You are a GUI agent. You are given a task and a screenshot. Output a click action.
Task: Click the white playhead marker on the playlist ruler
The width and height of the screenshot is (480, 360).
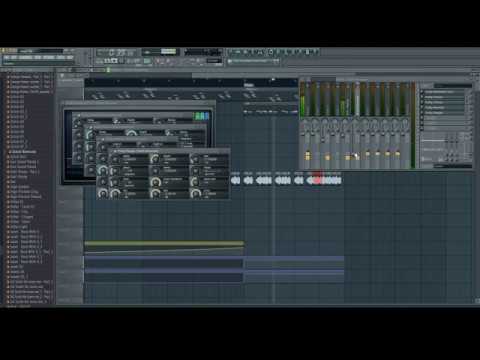(x=273, y=80)
